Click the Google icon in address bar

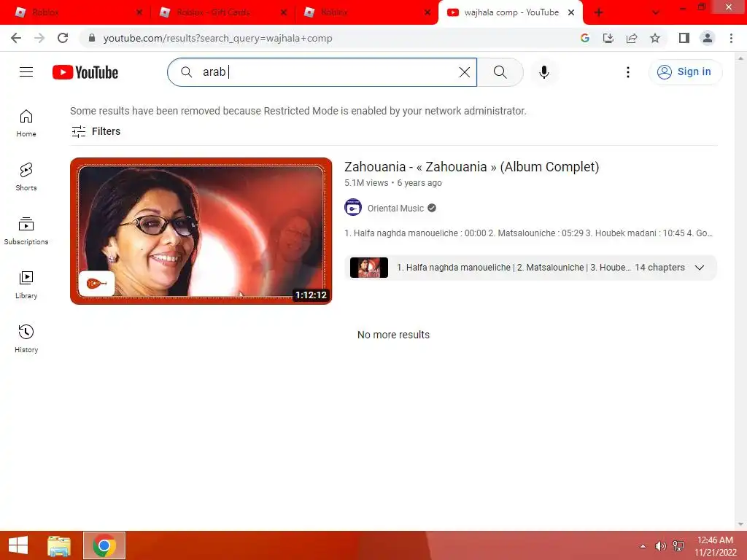[585, 38]
